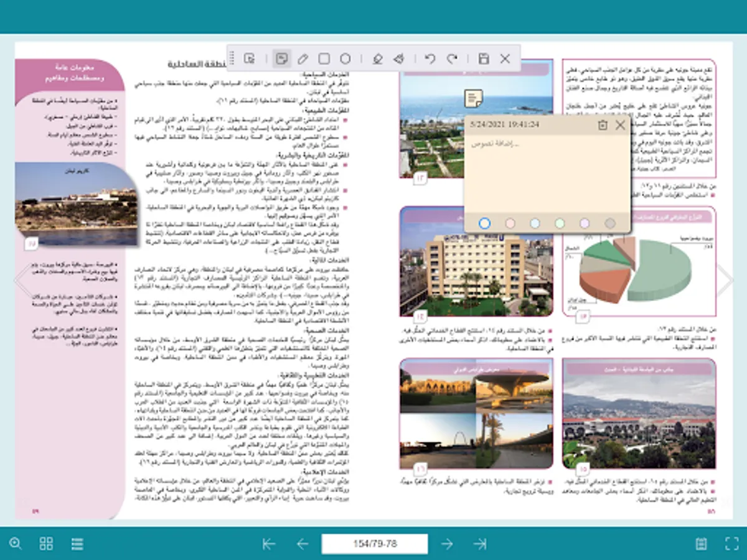Open the page thumbnails grid view
This screenshot has height=560, width=747.
click(x=46, y=544)
